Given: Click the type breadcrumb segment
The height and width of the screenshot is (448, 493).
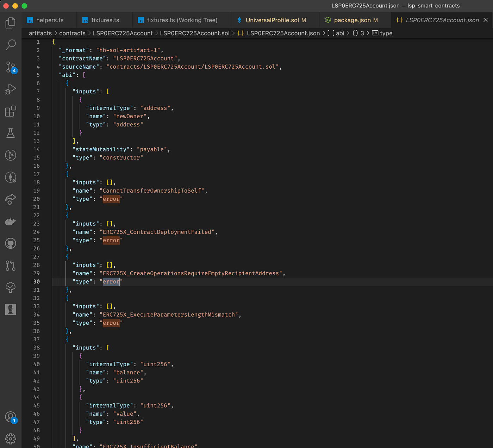Looking at the screenshot, I should (382, 33).
